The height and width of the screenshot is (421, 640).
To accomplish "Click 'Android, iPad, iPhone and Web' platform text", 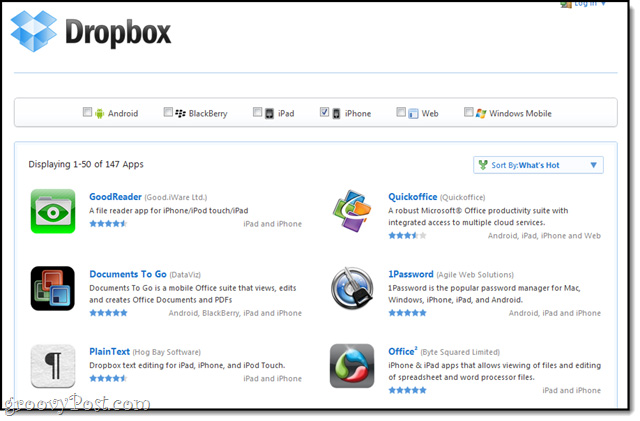I will click(x=544, y=236).
